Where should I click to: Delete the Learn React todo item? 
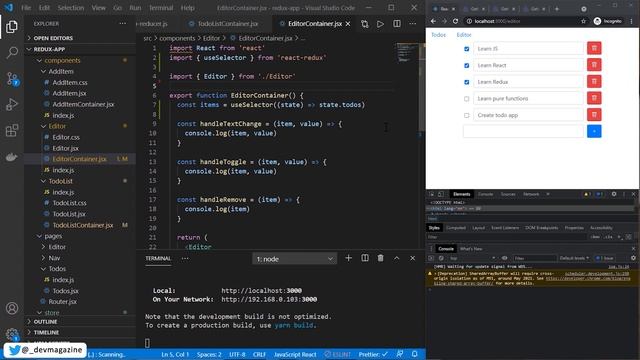(x=594, y=65)
